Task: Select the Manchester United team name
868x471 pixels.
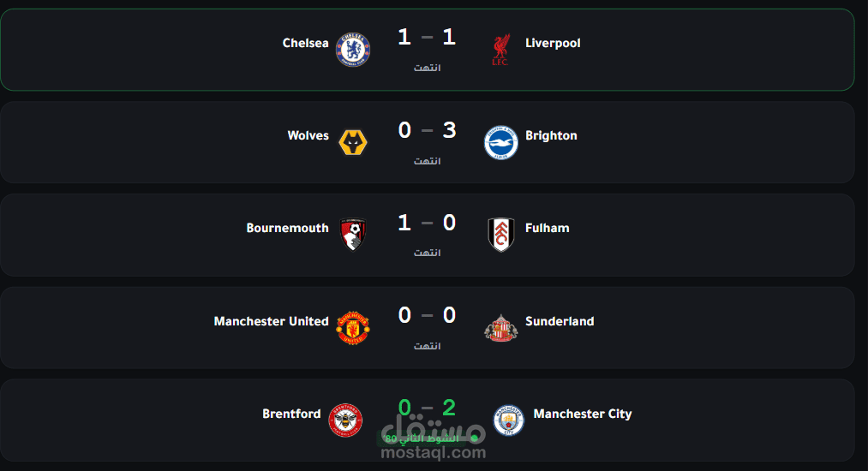Action: (x=272, y=321)
